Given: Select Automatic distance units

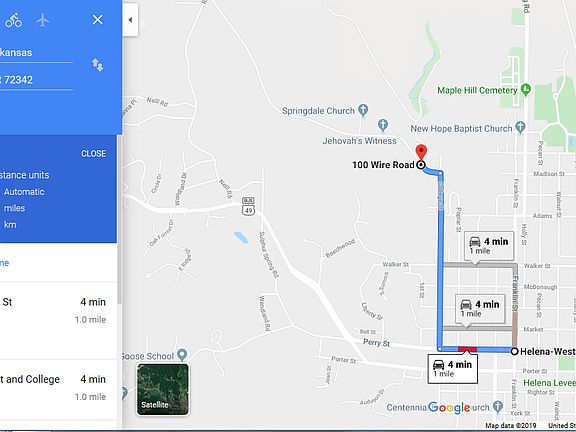Looking at the screenshot, I should tap(24, 192).
